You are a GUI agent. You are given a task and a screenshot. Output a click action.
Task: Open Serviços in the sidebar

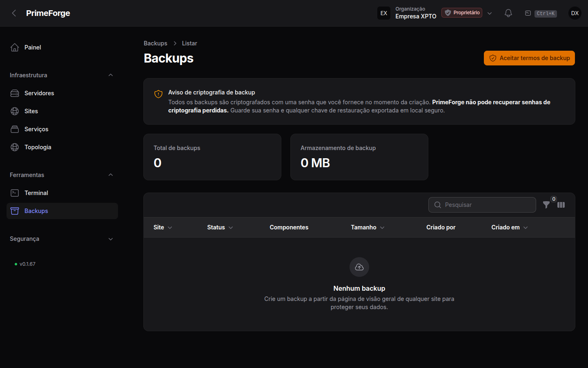[x=62, y=129]
